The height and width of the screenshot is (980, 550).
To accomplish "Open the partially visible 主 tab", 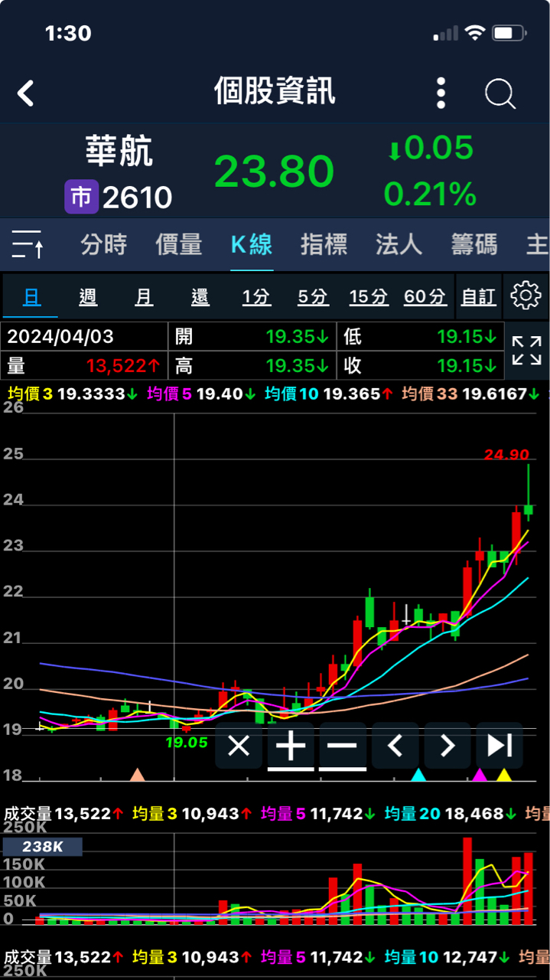I will (537, 245).
